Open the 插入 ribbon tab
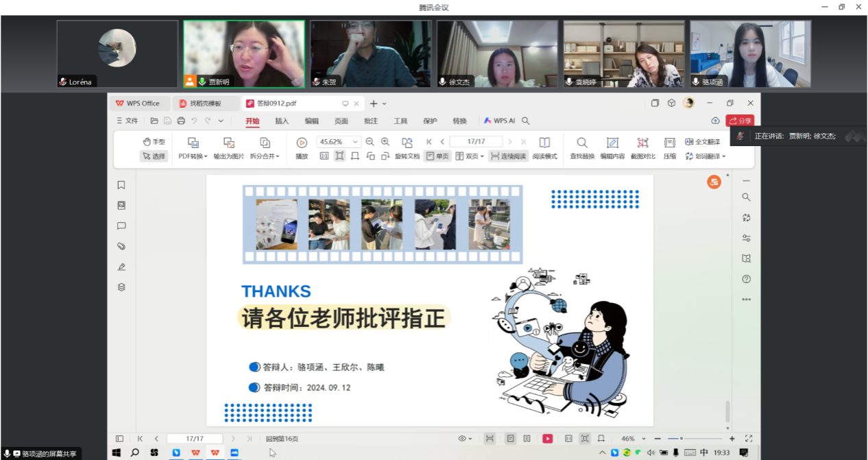 click(282, 121)
